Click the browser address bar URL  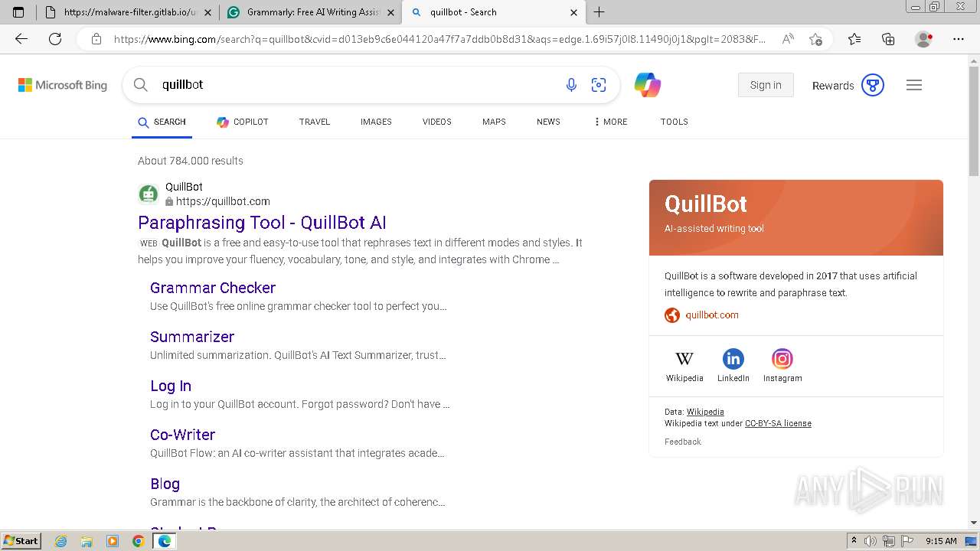(439, 39)
